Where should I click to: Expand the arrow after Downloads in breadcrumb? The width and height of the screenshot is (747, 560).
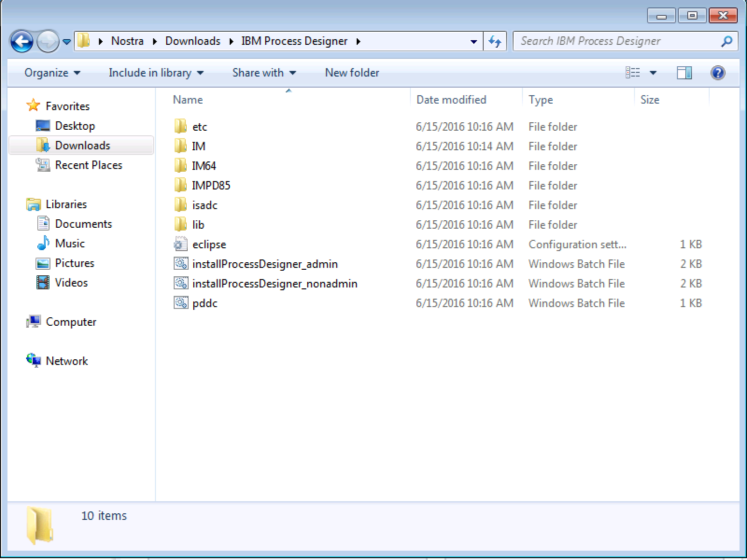click(x=231, y=42)
